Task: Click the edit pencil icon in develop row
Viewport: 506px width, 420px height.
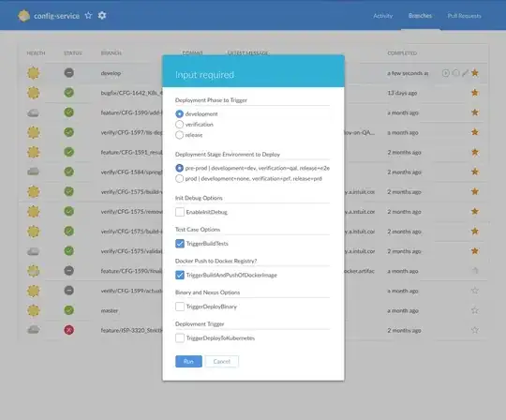Action: (x=465, y=73)
